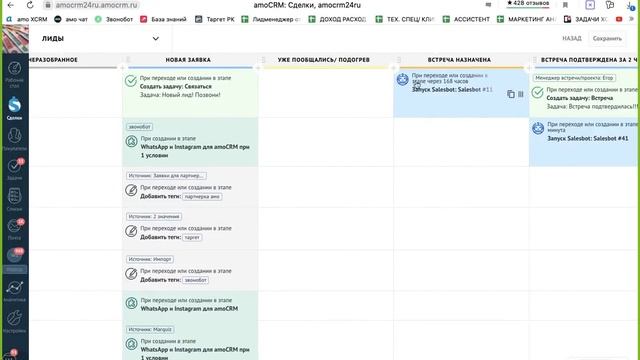Click pencil icon of Источник: Импорт trigger
640x360 pixels.
pos(131,274)
